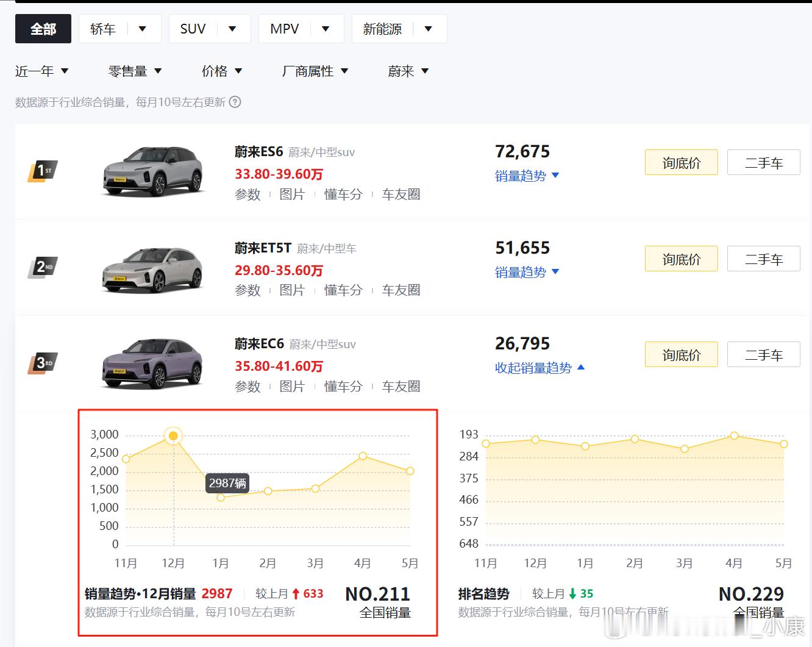Image resolution: width=812 pixels, height=647 pixels.
Task: Open 车友圈 for 蔚来EC6
Action: (401, 386)
